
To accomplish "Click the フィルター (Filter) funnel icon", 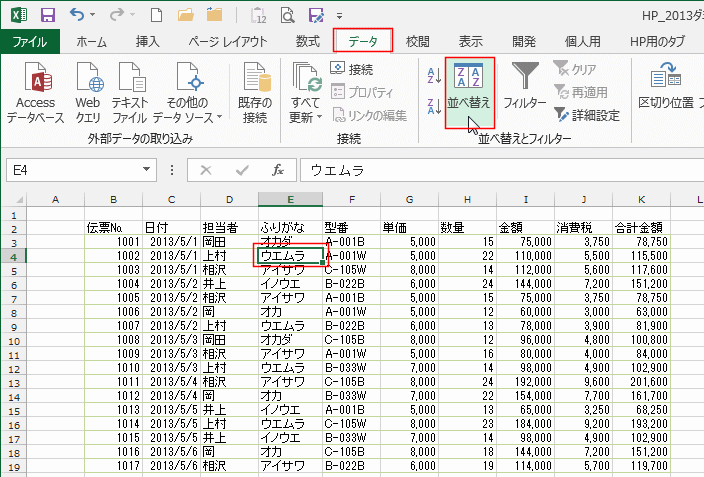I will [x=524, y=86].
